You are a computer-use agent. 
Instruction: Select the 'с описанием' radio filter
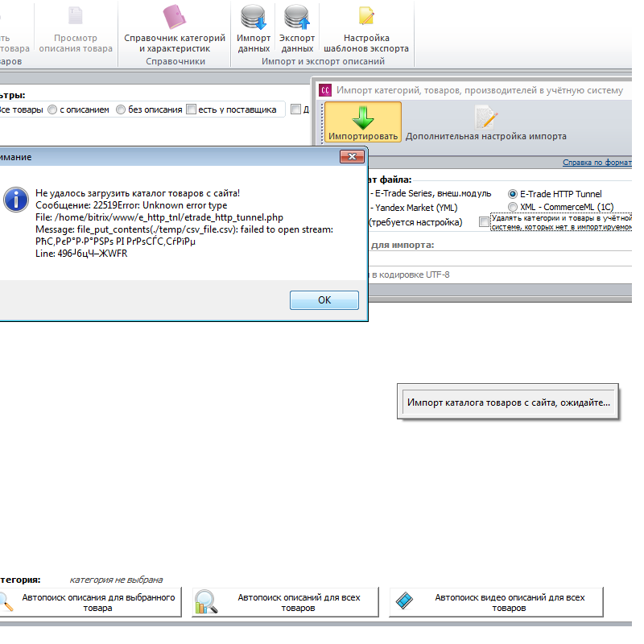(x=52, y=109)
